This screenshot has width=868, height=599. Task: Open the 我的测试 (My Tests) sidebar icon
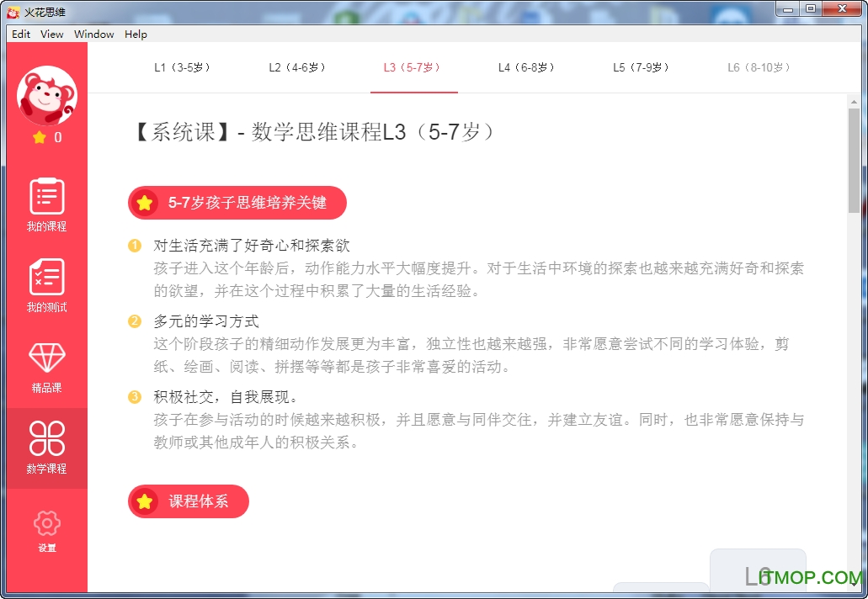click(x=46, y=285)
